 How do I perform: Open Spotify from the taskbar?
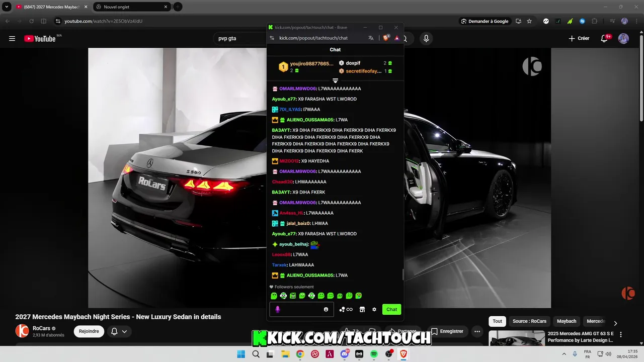(x=374, y=354)
